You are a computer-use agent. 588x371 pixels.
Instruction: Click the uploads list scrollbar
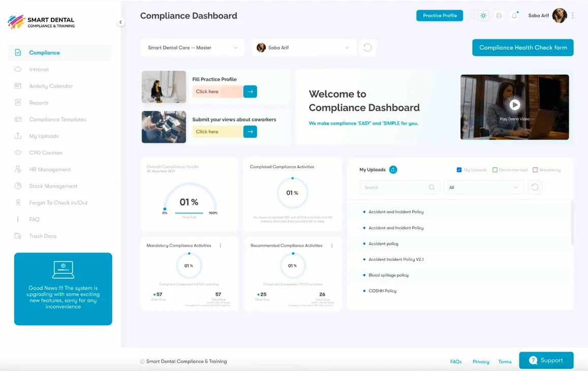(572, 223)
